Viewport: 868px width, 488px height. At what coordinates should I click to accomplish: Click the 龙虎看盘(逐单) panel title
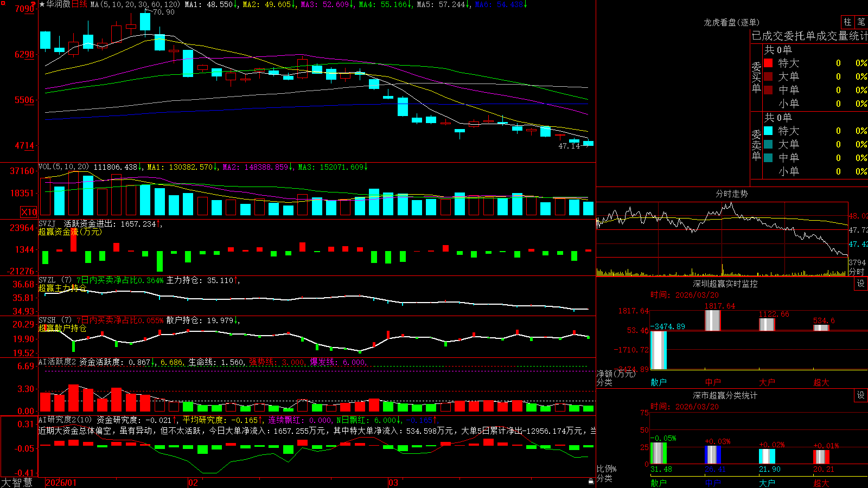click(x=731, y=22)
